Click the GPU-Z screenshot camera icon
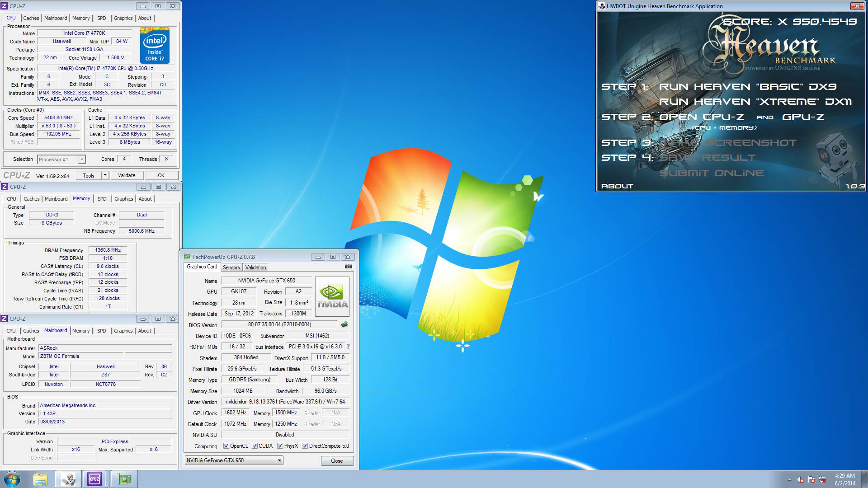This screenshot has height=488, width=868. click(x=348, y=267)
